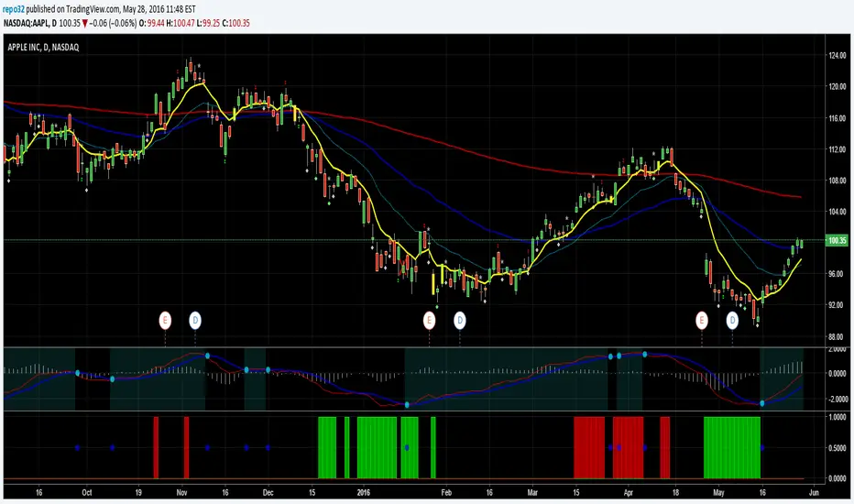Click the 124.00 price axis label
Screen dimensions: 854x504
point(838,56)
